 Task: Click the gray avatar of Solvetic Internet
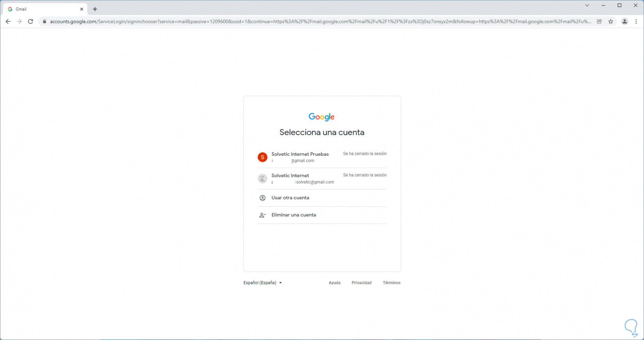pos(263,179)
